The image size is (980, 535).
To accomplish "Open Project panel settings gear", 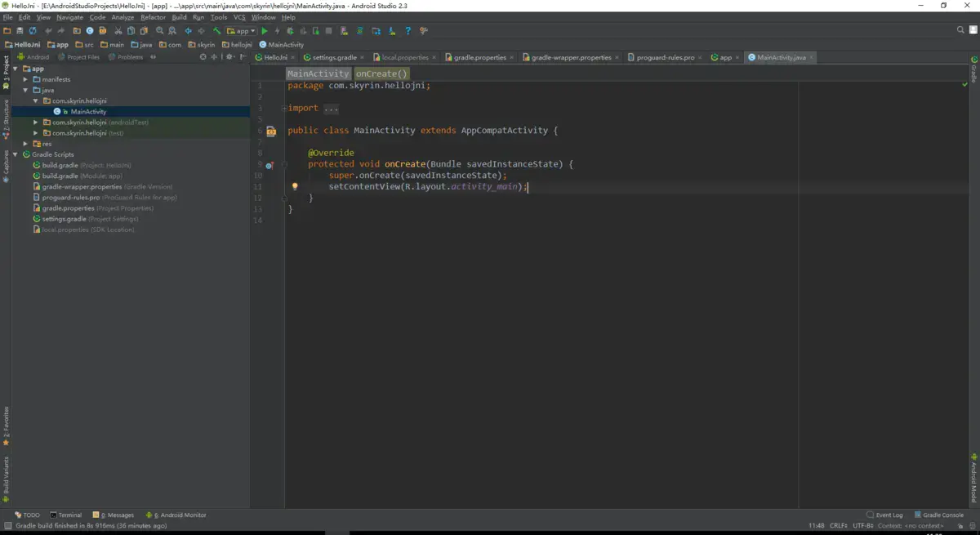I will [x=229, y=57].
